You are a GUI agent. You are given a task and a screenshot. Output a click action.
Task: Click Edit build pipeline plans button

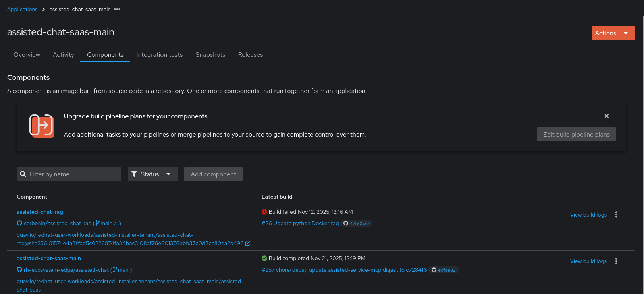point(576,134)
